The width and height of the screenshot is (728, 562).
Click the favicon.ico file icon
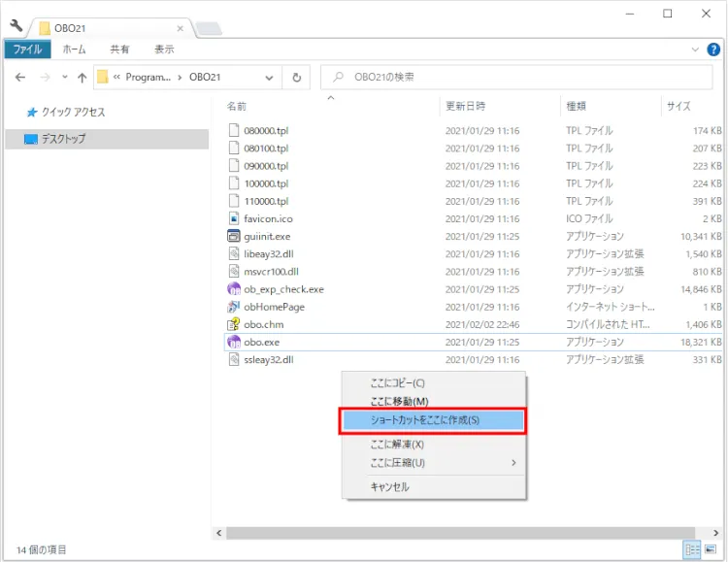234,218
